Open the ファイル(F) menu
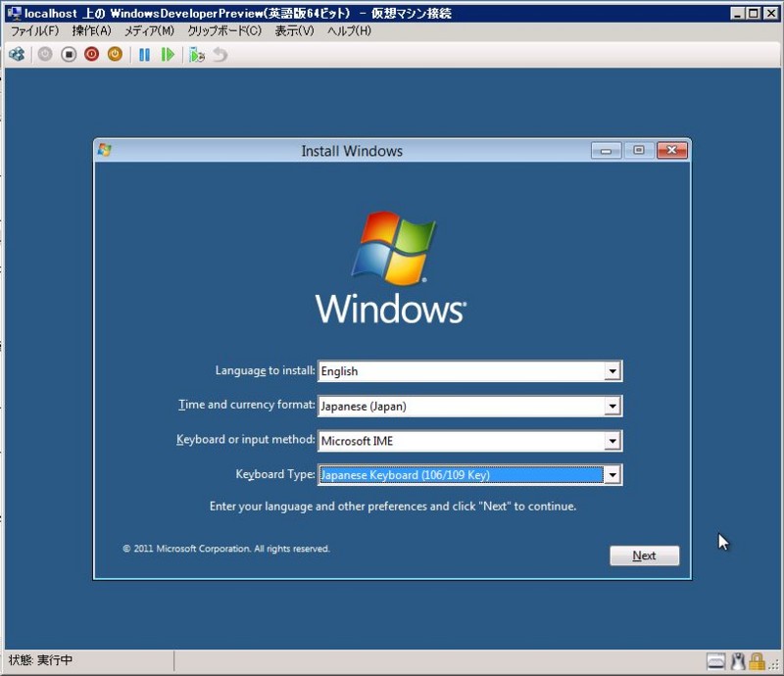The width and height of the screenshot is (784, 676). [34, 31]
